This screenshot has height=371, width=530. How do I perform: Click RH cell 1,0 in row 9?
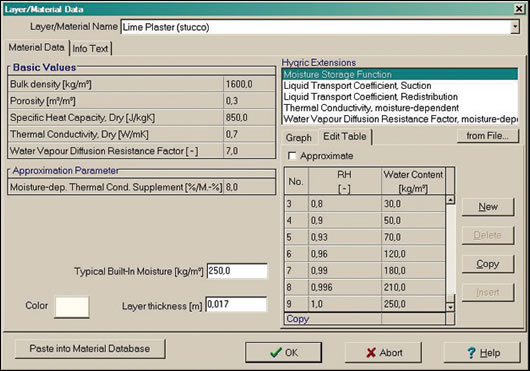(x=345, y=304)
